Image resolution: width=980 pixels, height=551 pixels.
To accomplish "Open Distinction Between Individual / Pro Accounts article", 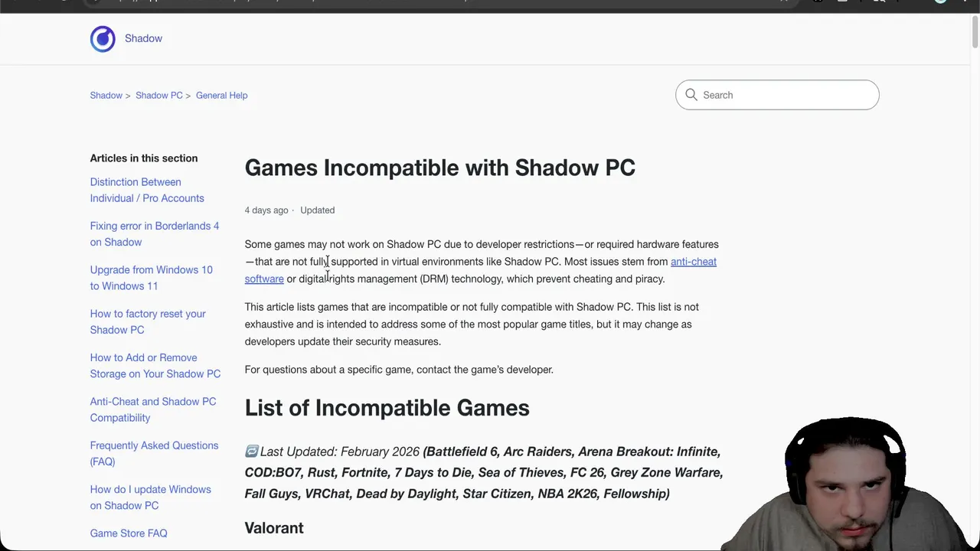I will (147, 190).
